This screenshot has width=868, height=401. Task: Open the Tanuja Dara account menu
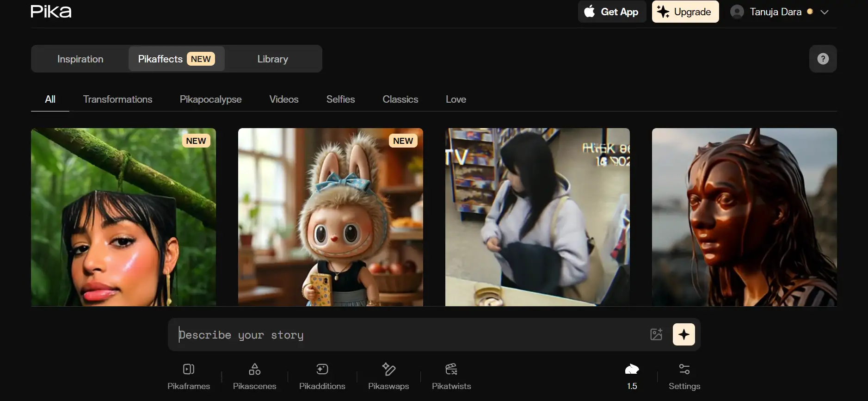779,12
